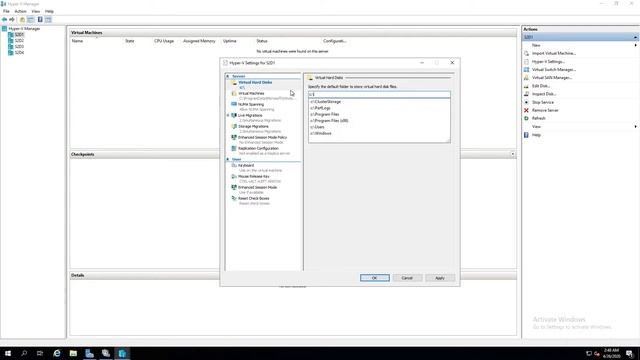Click the default folder path input field
640x360 pixels.
tap(379, 94)
